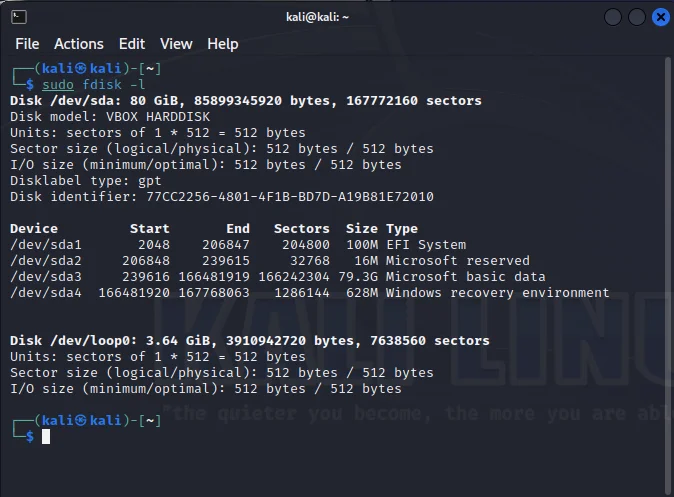Click the /dev/sda2 device entry
Viewport: 674px width, 497px height.
(46, 261)
